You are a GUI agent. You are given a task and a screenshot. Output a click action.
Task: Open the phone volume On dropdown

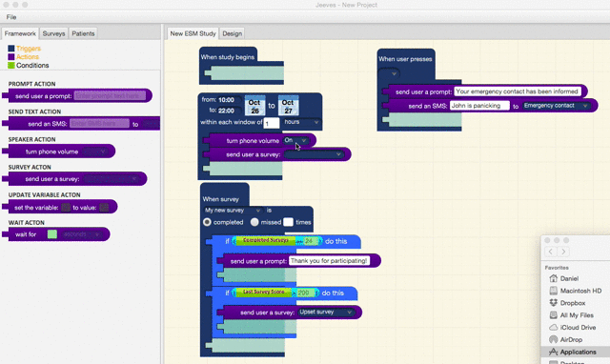click(295, 140)
